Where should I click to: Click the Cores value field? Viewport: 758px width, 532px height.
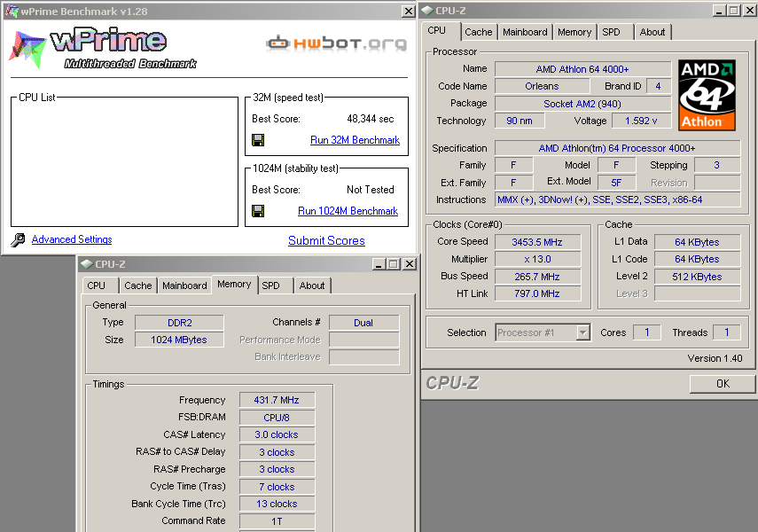tap(647, 332)
